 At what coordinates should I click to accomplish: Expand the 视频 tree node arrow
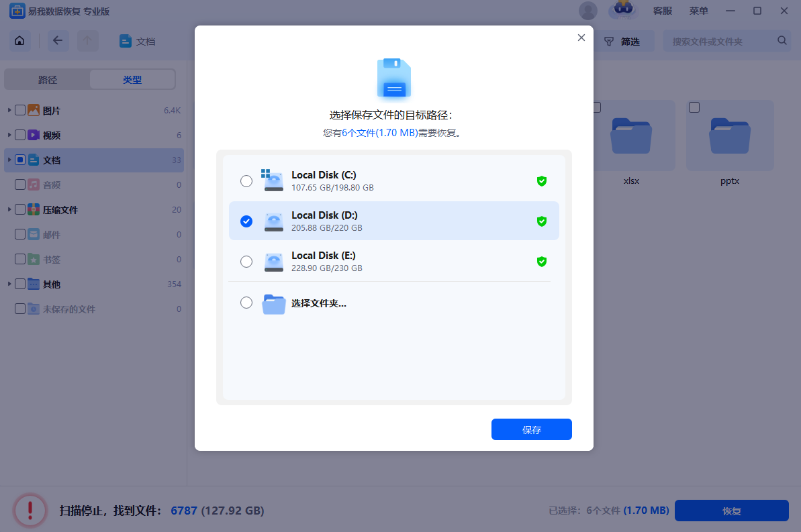coord(9,135)
